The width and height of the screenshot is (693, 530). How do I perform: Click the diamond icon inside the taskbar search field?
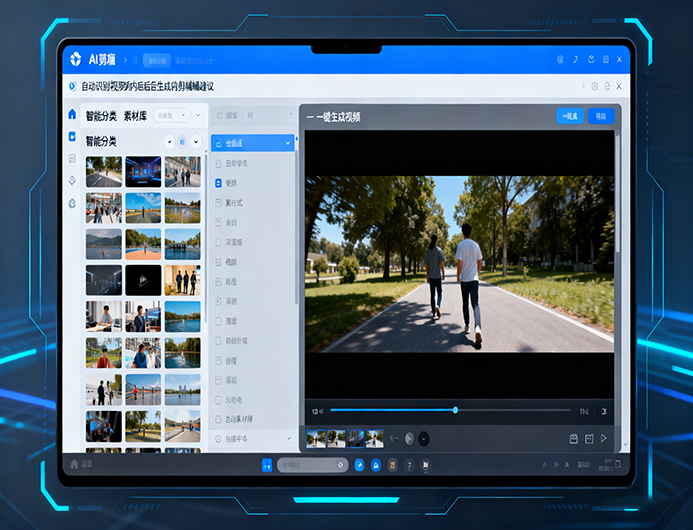pos(340,465)
